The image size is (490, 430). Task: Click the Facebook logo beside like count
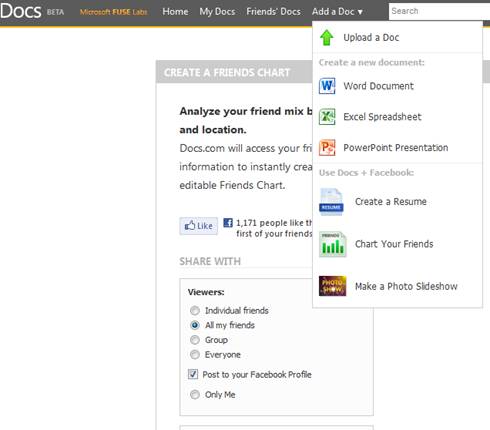point(228,222)
